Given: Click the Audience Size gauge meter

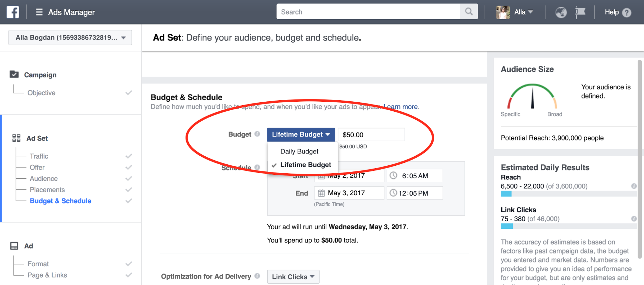Looking at the screenshot, I should [x=532, y=97].
